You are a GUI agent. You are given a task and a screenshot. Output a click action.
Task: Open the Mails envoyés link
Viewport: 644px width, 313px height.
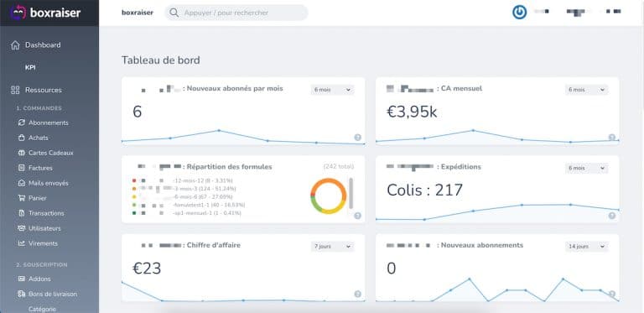coord(49,183)
